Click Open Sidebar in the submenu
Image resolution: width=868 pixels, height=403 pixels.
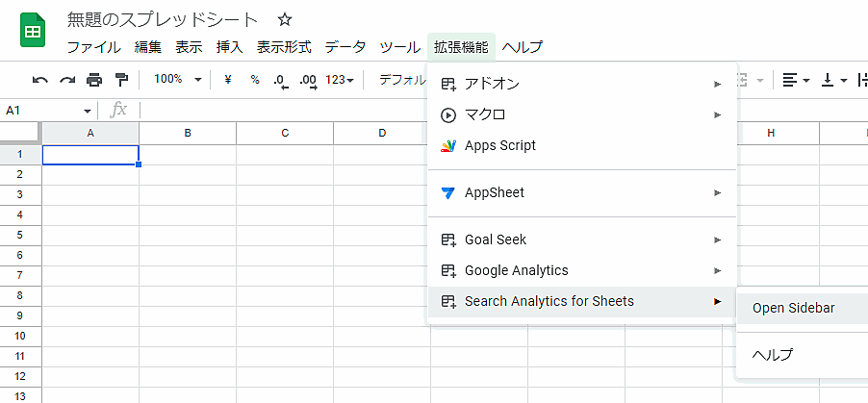793,308
